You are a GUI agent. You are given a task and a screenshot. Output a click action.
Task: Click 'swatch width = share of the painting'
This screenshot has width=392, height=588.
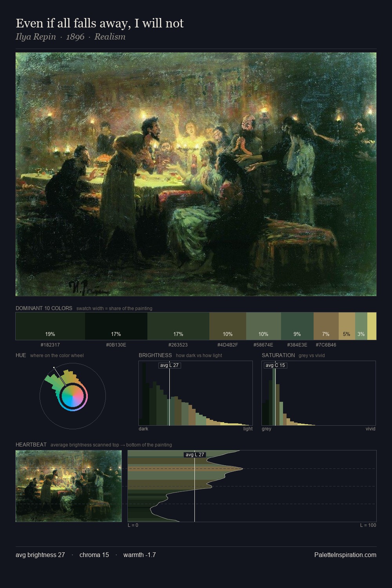(114, 309)
